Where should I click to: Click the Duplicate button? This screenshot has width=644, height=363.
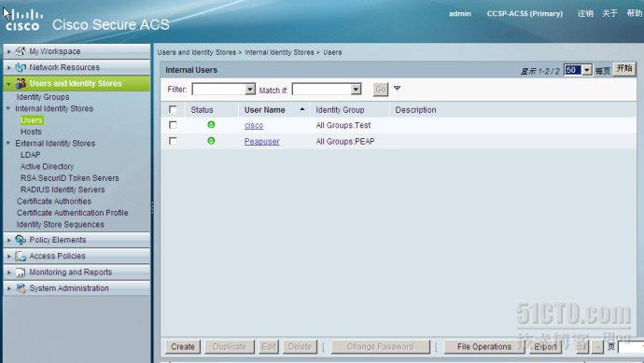click(230, 346)
